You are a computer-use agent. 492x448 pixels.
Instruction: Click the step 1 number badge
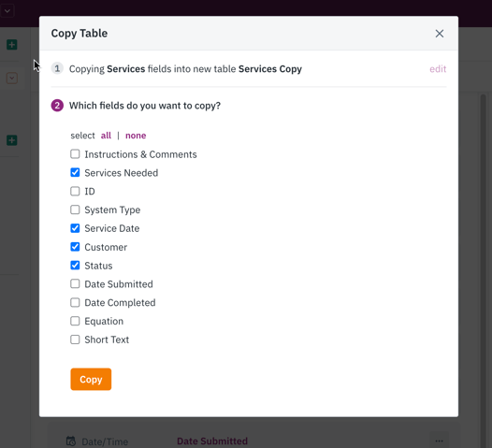[x=57, y=68]
